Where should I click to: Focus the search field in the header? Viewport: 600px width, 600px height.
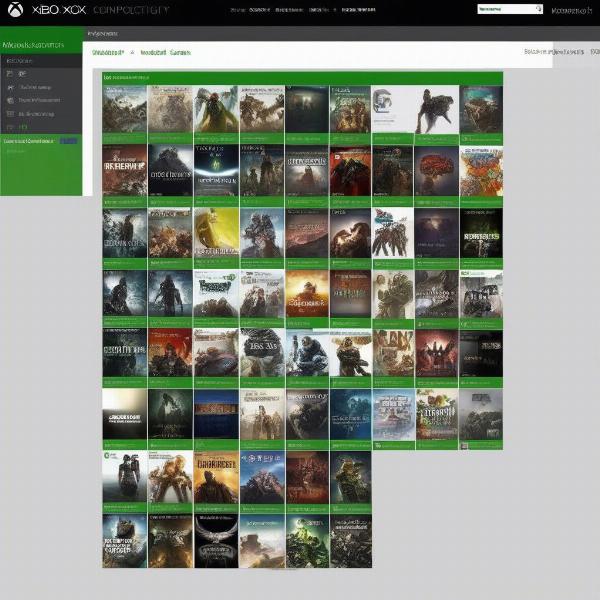(510, 9)
